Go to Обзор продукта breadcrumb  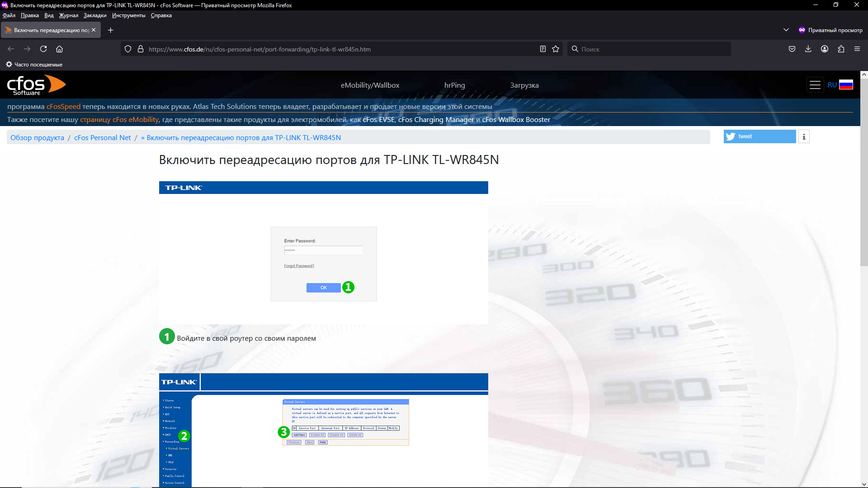pyautogui.click(x=37, y=138)
